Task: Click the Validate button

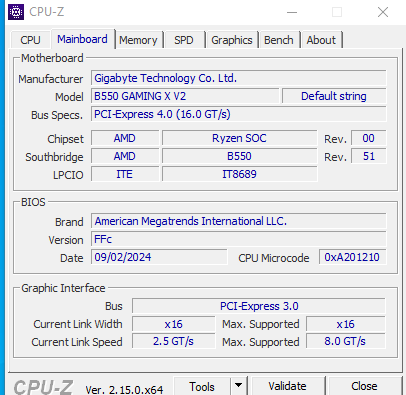Action: [x=287, y=386]
